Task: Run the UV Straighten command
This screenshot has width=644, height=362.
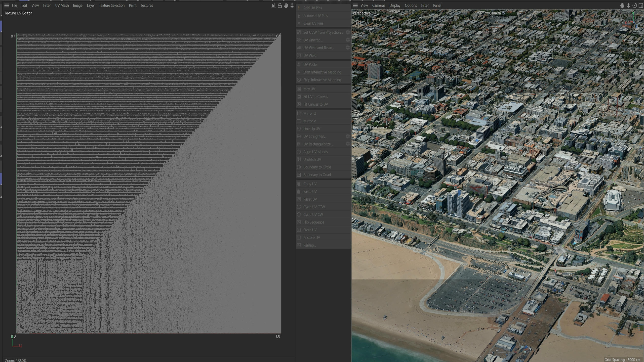Action: (x=320, y=136)
